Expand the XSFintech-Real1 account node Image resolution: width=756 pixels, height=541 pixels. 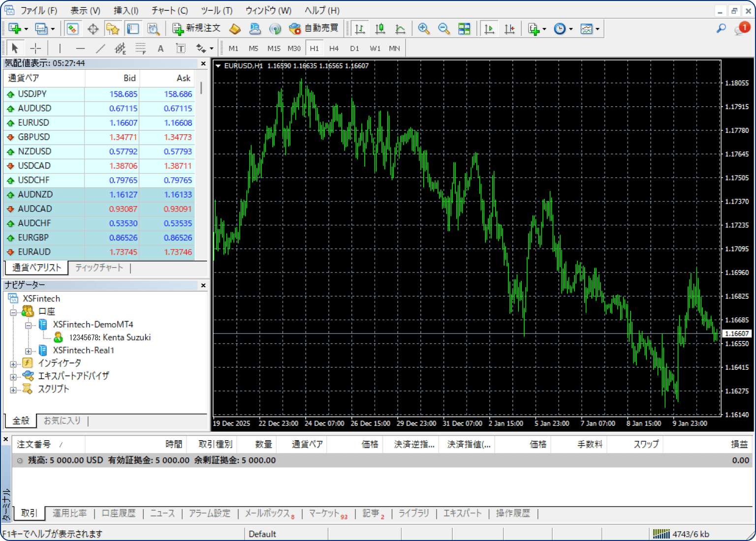[29, 351]
